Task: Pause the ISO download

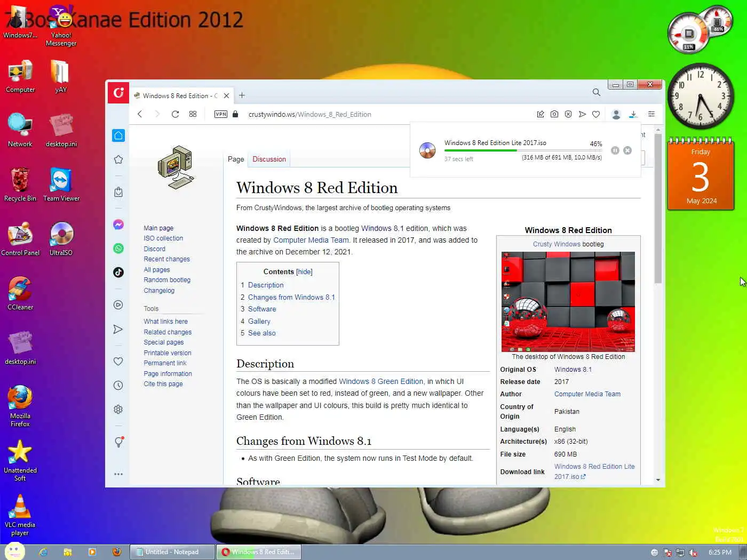Action: pos(615,150)
